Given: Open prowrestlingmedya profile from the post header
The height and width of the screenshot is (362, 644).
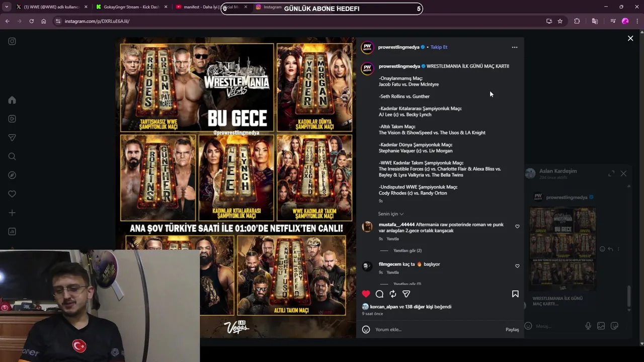Looking at the screenshot, I should 398,47.
